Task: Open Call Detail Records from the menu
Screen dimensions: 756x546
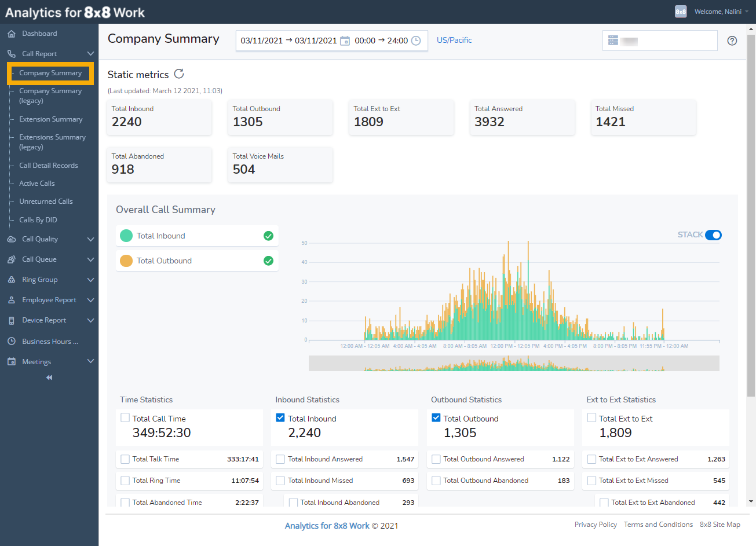Action: point(49,165)
